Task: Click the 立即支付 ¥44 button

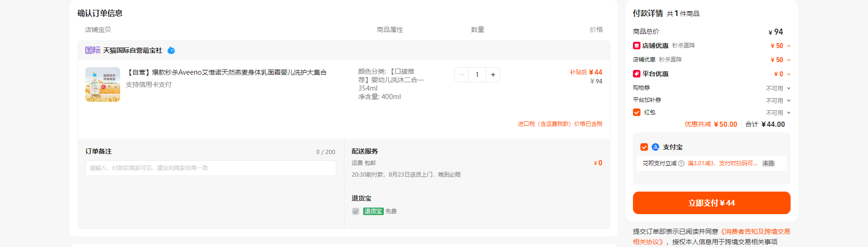Action: click(x=711, y=203)
